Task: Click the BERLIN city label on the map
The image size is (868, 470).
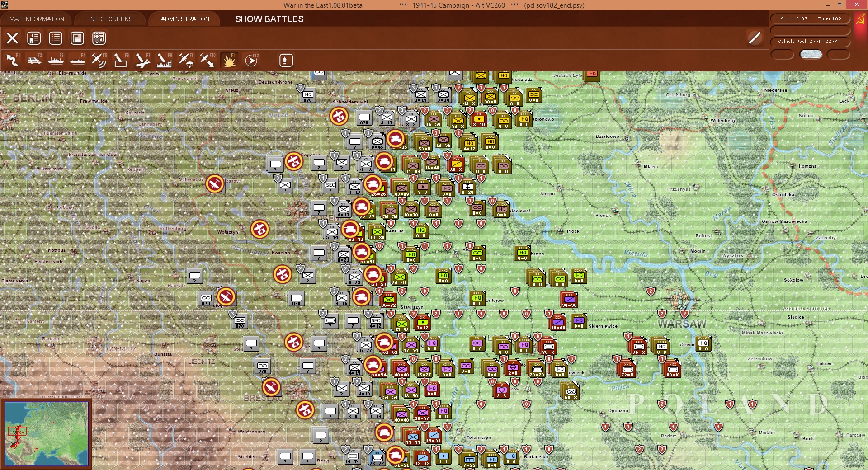Action: (x=33, y=98)
